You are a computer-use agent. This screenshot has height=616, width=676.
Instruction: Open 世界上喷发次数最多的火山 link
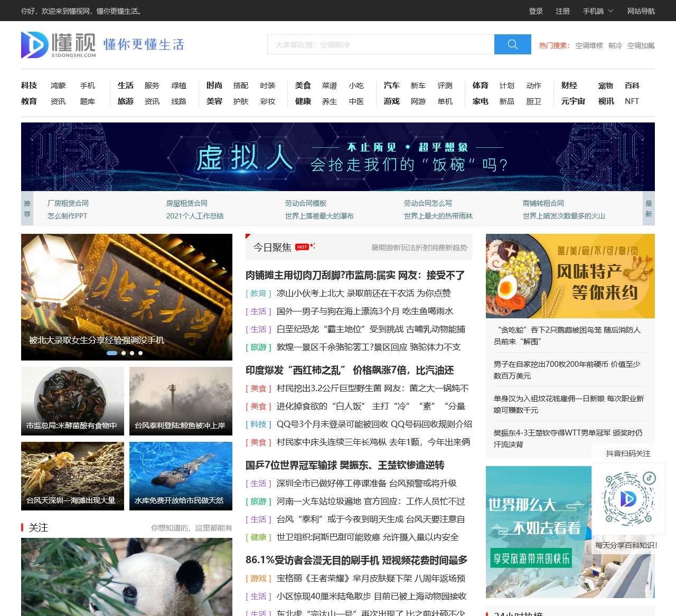point(564,216)
